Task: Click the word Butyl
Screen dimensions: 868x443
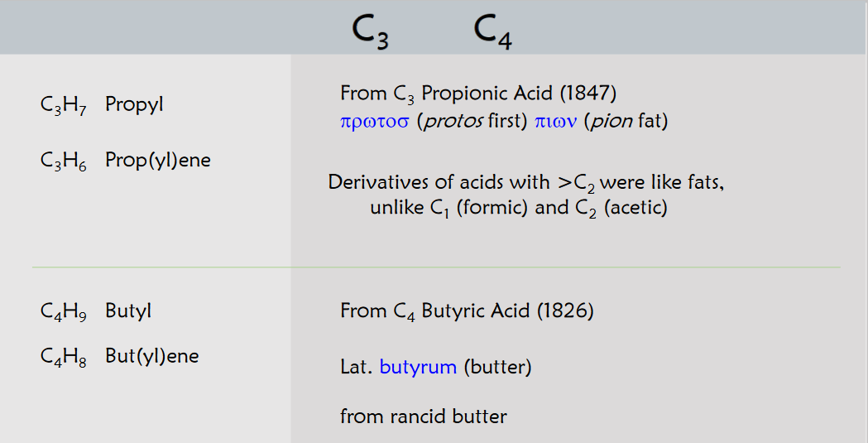Action: point(128,311)
